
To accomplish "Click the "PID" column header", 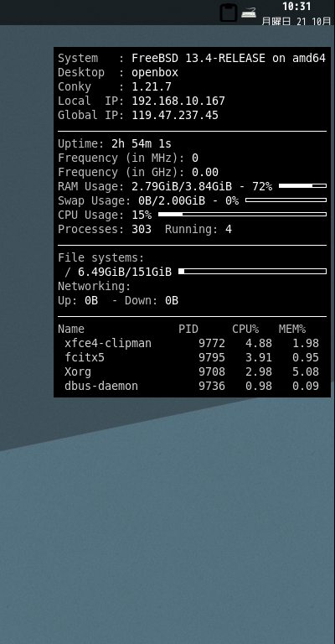I will tap(188, 329).
